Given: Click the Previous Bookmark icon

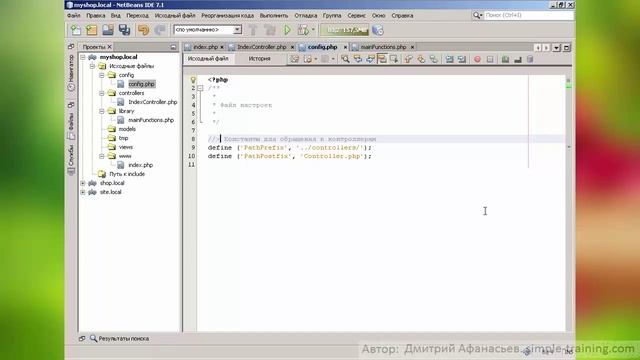Looking at the screenshot, I should [409, 59].
